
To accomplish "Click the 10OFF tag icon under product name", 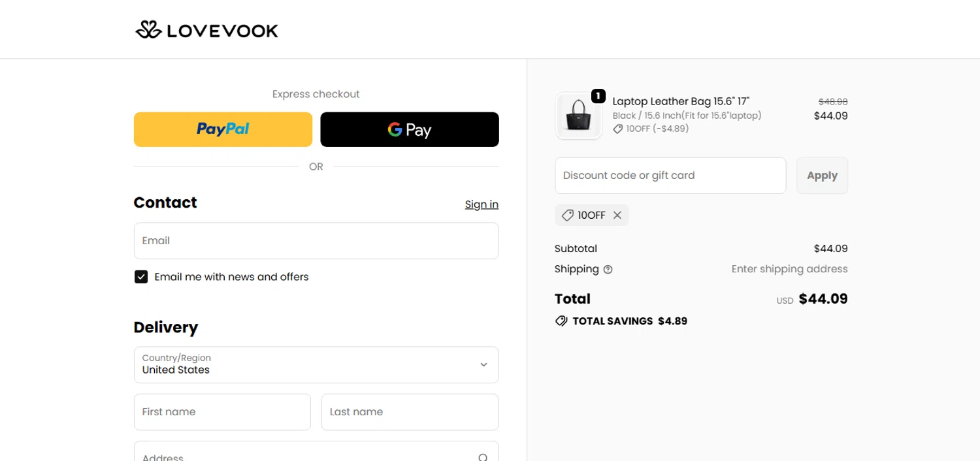I will pyautogui.click(x=617, y=129).
